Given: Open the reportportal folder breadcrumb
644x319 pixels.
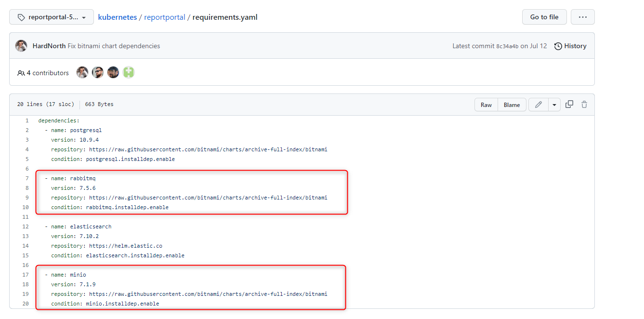Looking at the screenshot, I should tap(164, 16).
